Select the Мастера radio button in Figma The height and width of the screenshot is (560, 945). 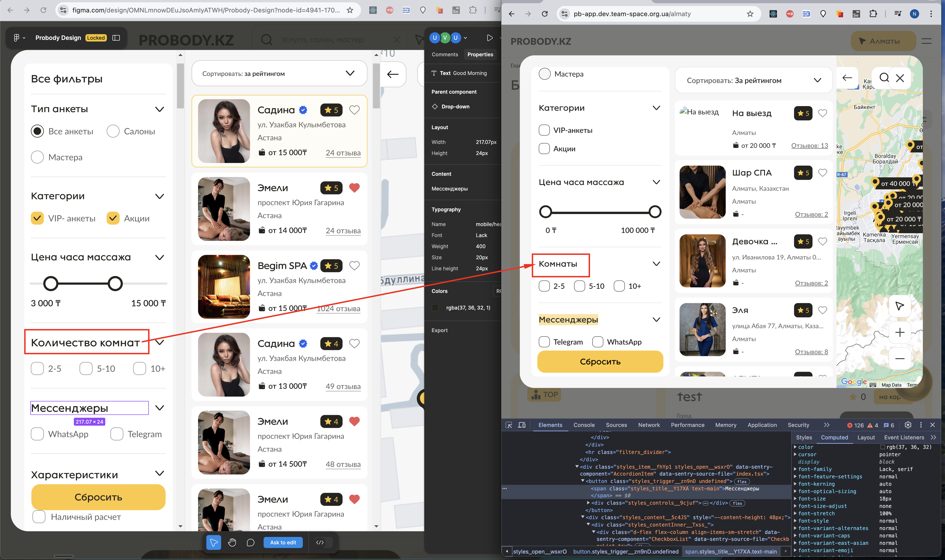(37, 157)
